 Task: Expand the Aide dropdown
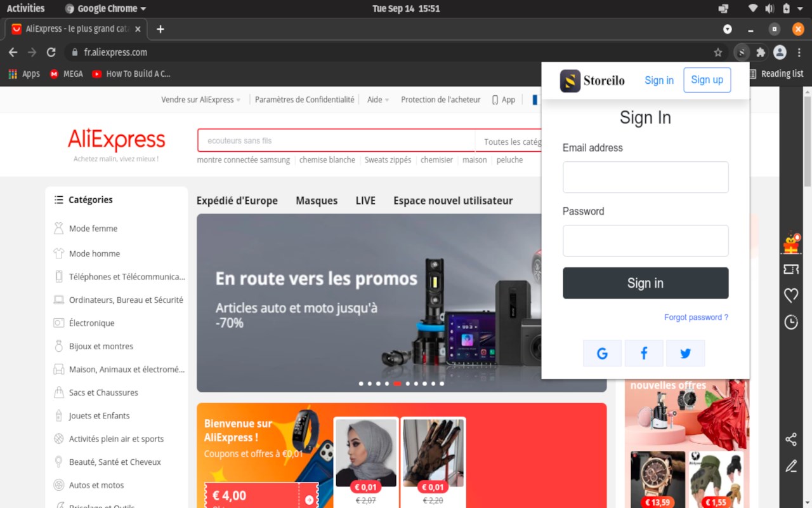378,100
